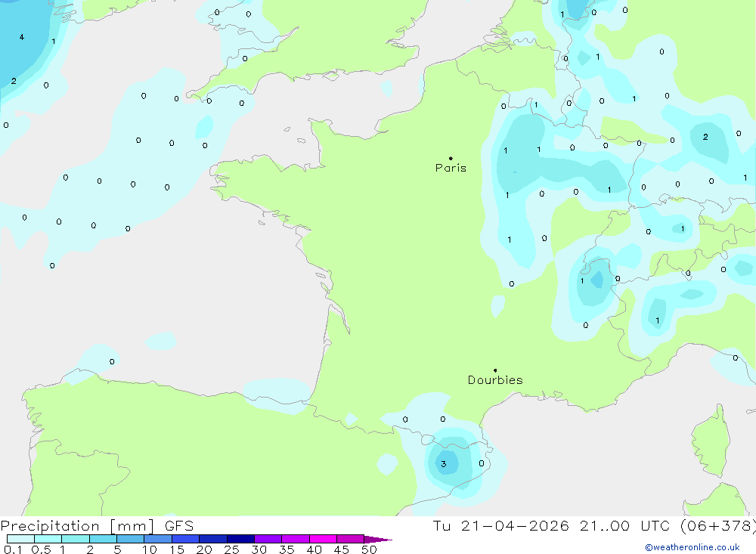The width and height of the screenshot is (756, 554).
Task: Select the 15–20 mm legend color swatch
Action: pos(186,539)
